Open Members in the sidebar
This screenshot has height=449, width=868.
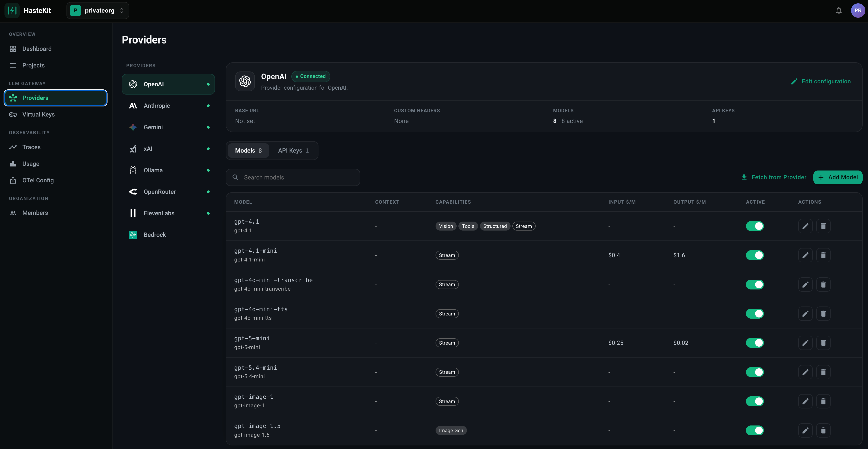tap(56, 213)
